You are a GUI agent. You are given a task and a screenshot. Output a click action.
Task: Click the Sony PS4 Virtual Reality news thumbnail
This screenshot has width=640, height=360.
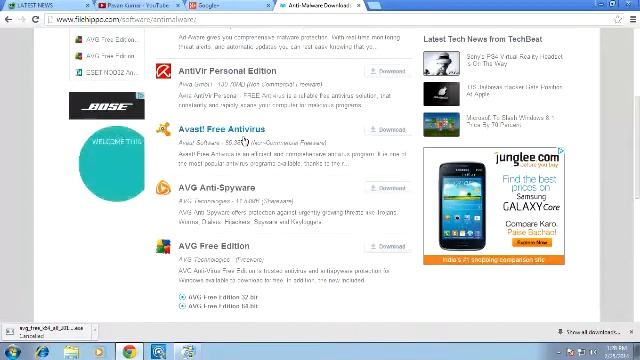pyautogui.click(x=441, y=63)
